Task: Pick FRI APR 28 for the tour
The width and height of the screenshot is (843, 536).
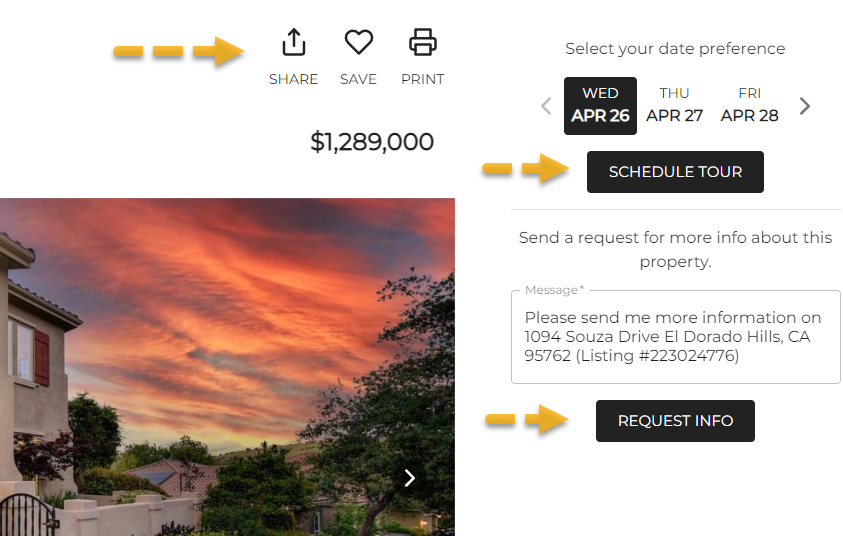Action: click(749, 106)
